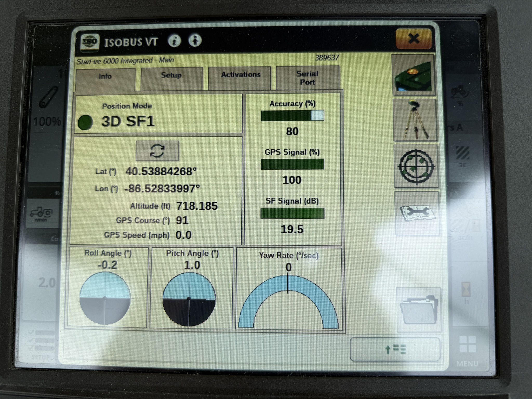Image resolution: width=532 pixels, height=399 pixels.
Task: Click the hourglass icon in background panel
Action: 466,290
